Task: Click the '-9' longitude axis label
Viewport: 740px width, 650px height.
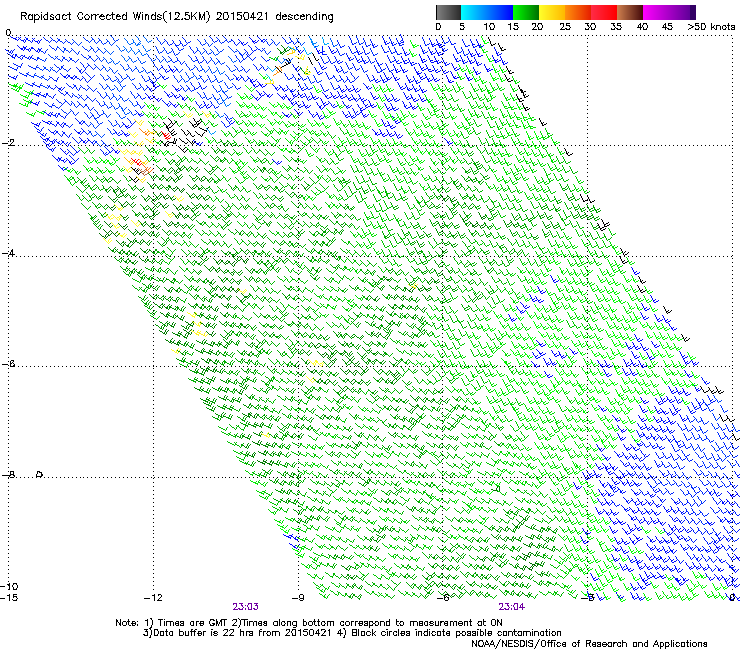Action: tap(298, 598)
